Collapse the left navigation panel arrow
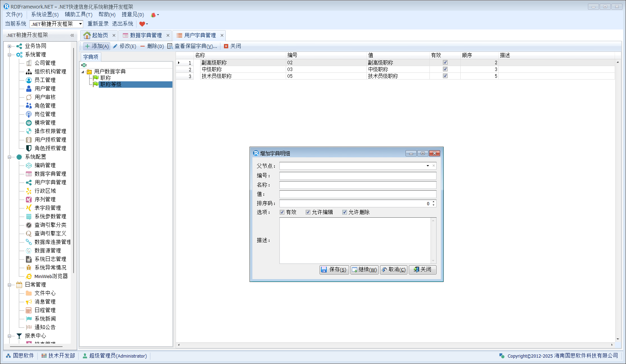Image resolution: width=626 pixels, height=364 pixels. point(72,35)
